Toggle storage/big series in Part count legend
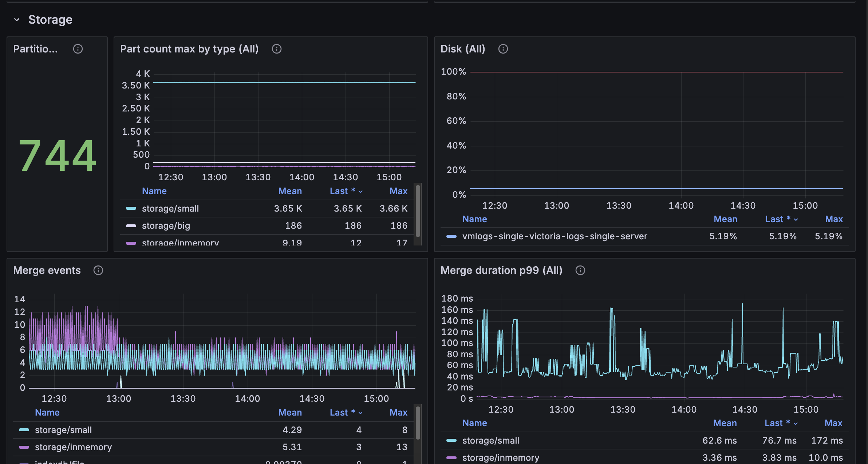Image resolution: width=868 pixels, height=464 pixels. [x=166, y=226]
